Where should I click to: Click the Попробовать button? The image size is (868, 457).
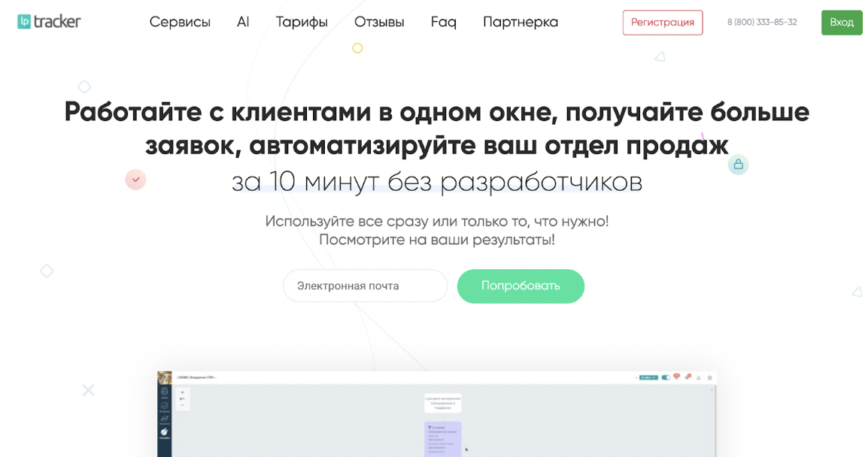[x=520, y=286]
